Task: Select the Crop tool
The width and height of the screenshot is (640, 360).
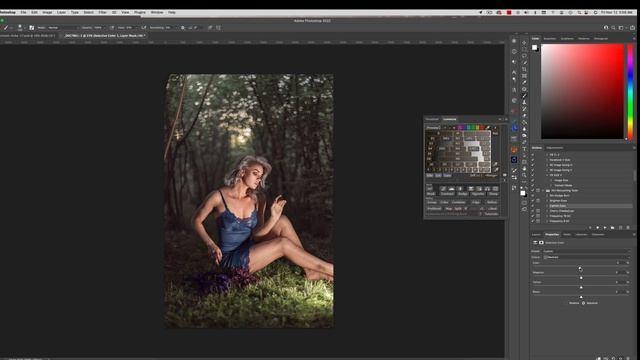Action: point(524,69)
